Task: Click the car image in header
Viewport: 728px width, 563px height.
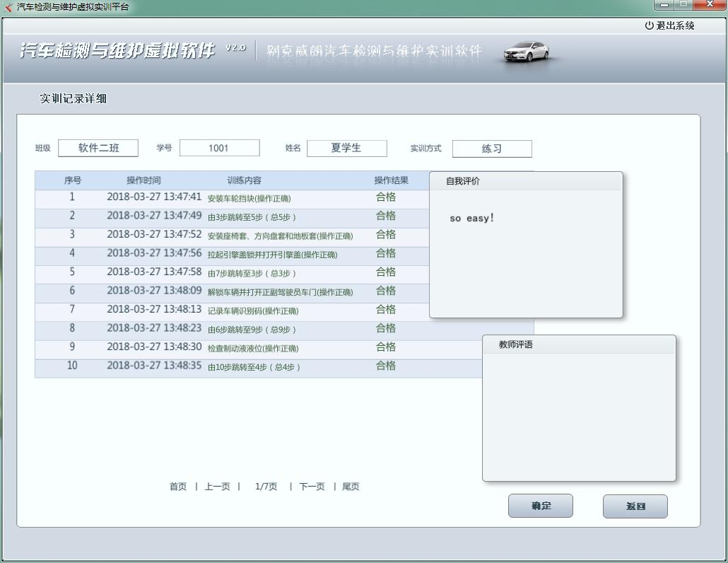Action: (526, 52)
